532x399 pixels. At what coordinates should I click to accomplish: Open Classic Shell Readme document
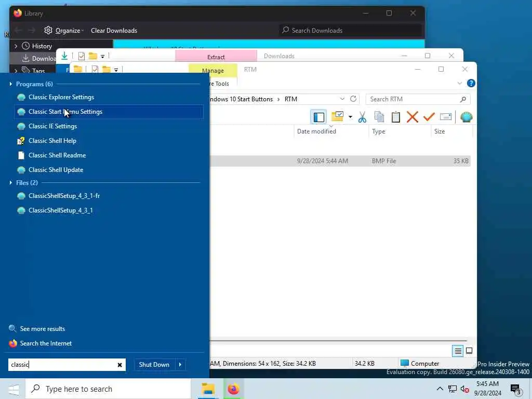coord(57,155)
